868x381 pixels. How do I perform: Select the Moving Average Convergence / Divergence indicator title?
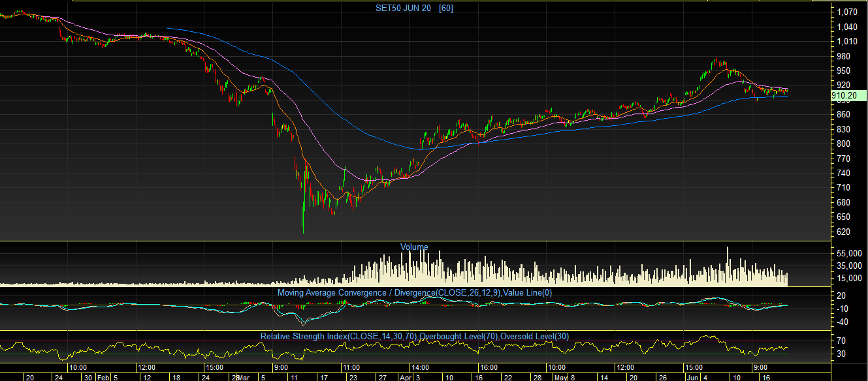tap(414, 293)
